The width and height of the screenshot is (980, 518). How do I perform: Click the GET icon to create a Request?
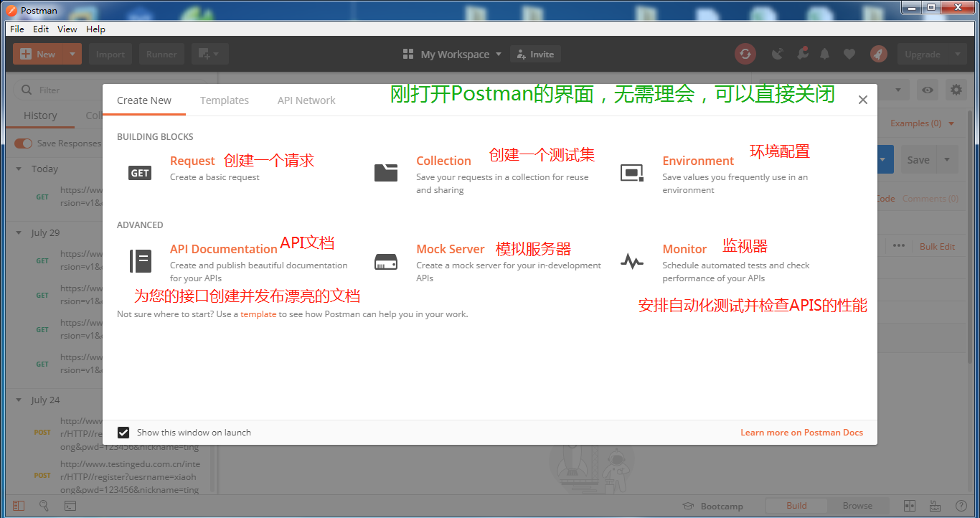click(x=140, y=172)
